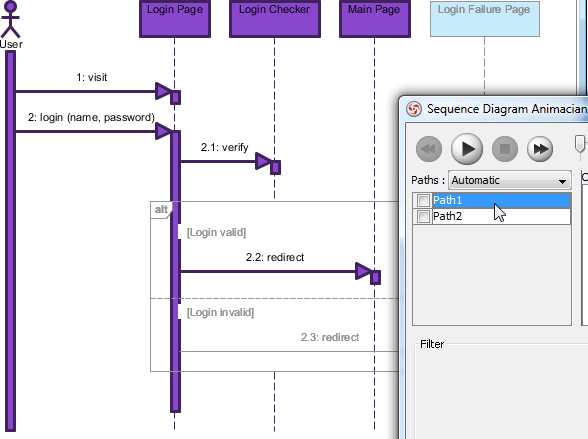Tick the Path2 checkbox
This screenshot has width=588, height=439.
(423, 216)
